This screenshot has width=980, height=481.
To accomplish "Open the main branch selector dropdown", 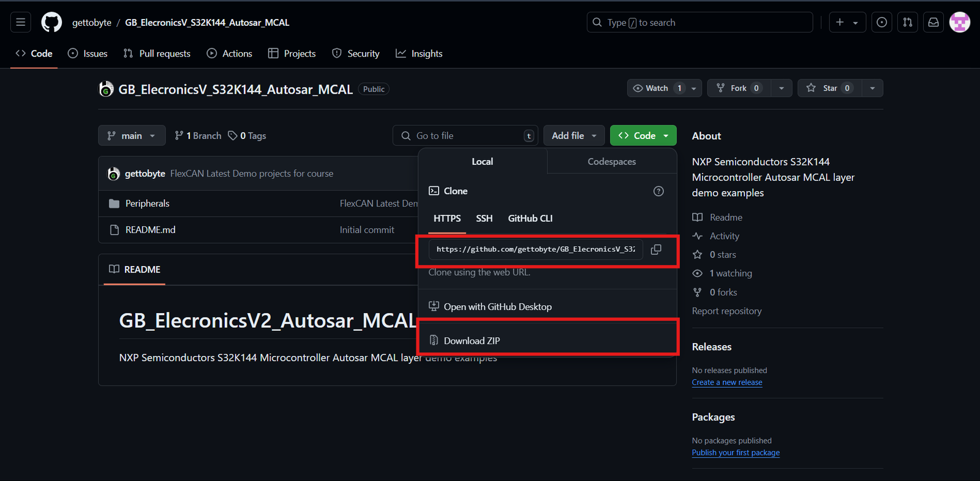I will 132,135.
